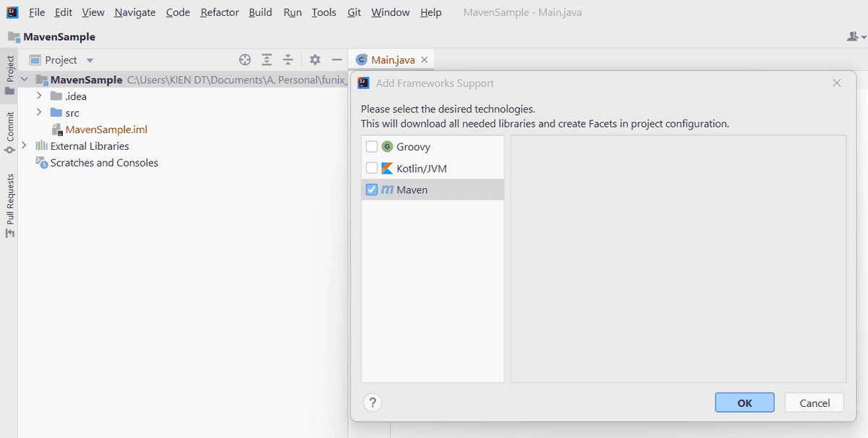Uncheck the Maven framework option
This screenshot has width=868, height=438.
[x=373, y=189]
